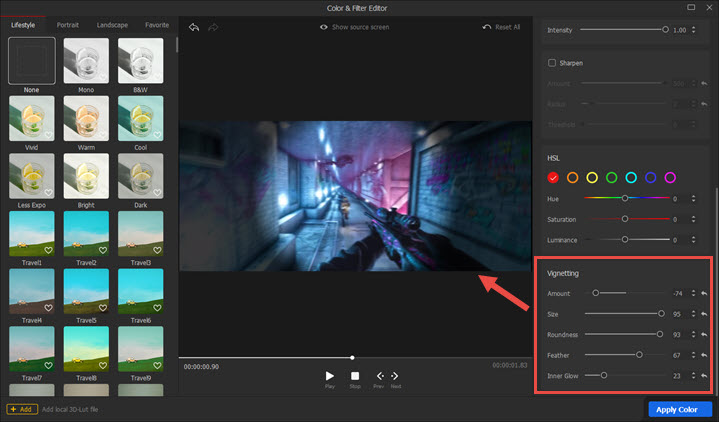Select the red HSL color circle

553,178
